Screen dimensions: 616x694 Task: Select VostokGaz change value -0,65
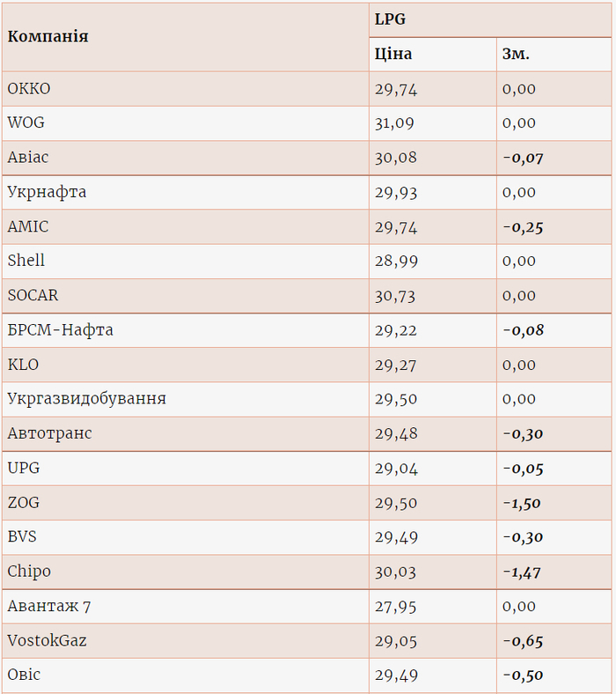coord(523,640)
